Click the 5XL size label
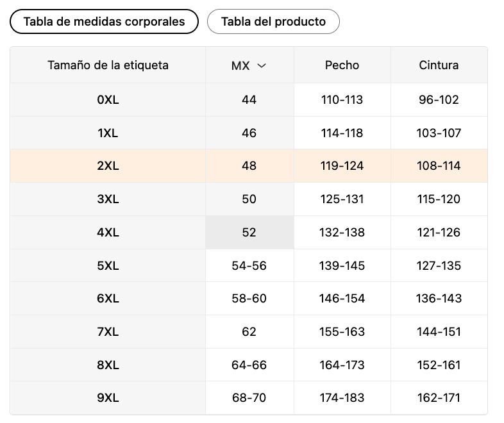504x423 pixels. click(x=108, y=265)
